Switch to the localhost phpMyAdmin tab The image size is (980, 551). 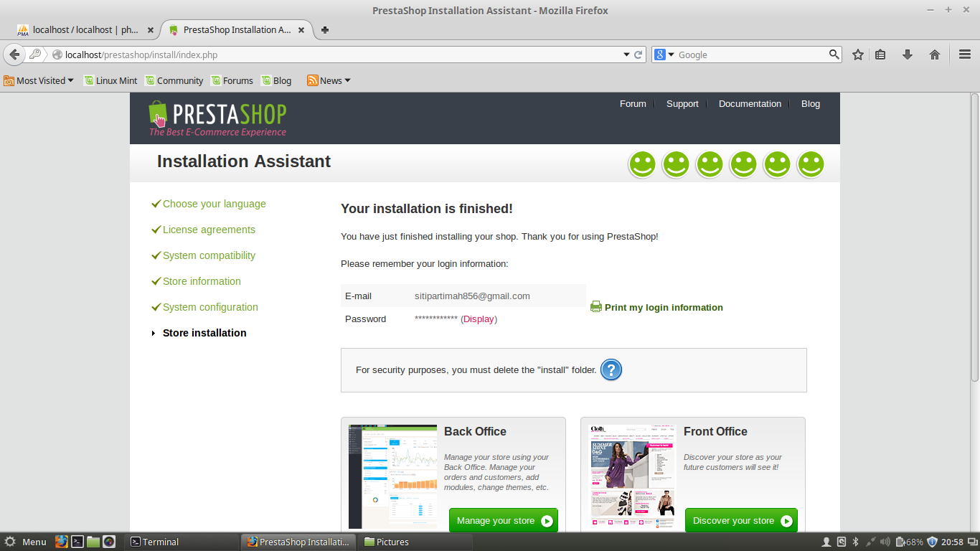[86, 30]
